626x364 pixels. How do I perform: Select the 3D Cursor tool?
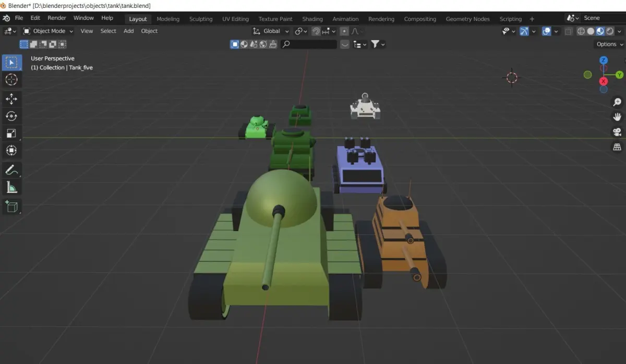(x=11, y=79)
